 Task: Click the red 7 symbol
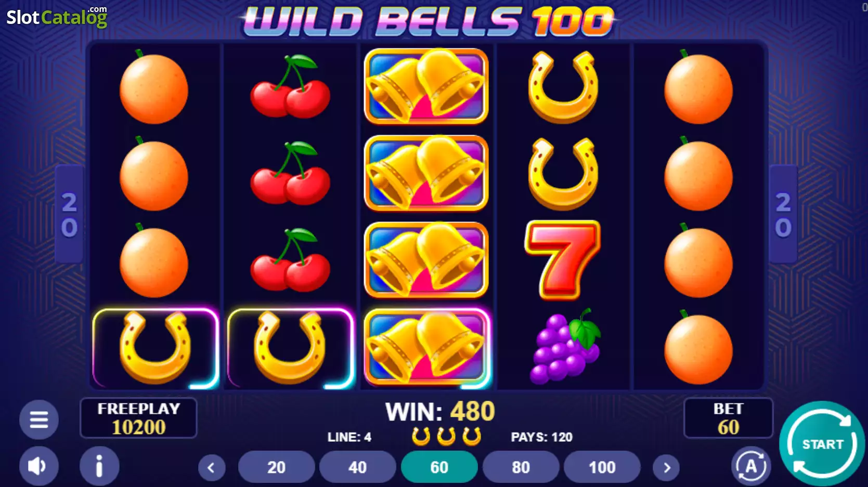(563, 259)
